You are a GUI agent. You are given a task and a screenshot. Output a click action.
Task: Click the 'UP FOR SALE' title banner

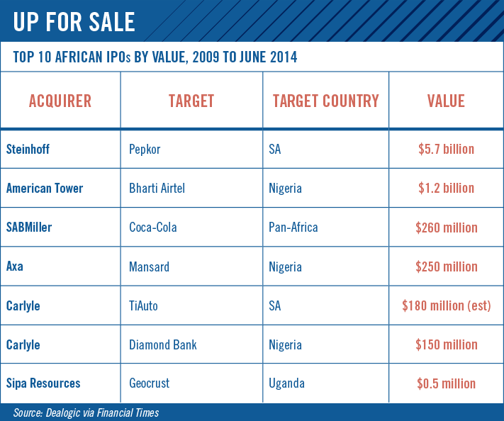coord(74,21)
